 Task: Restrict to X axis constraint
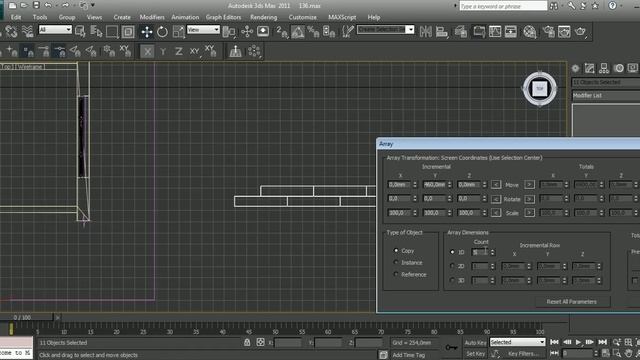tap(147, 51)
